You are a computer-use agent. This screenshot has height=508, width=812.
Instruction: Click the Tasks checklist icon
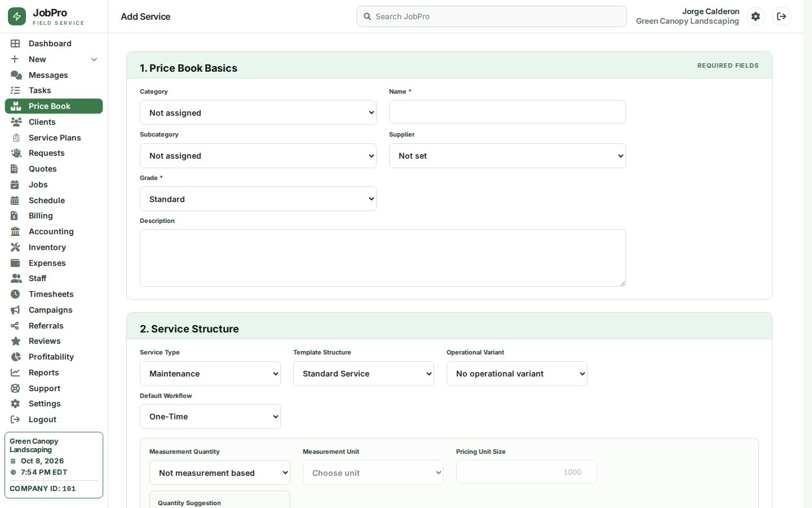[x=15, y=90]
